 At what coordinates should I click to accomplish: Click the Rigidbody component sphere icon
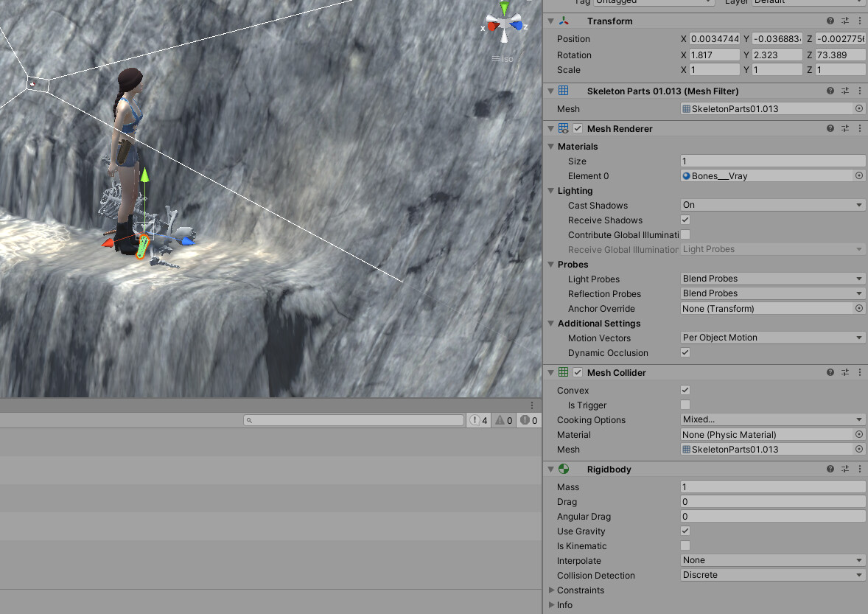point(564,469)
